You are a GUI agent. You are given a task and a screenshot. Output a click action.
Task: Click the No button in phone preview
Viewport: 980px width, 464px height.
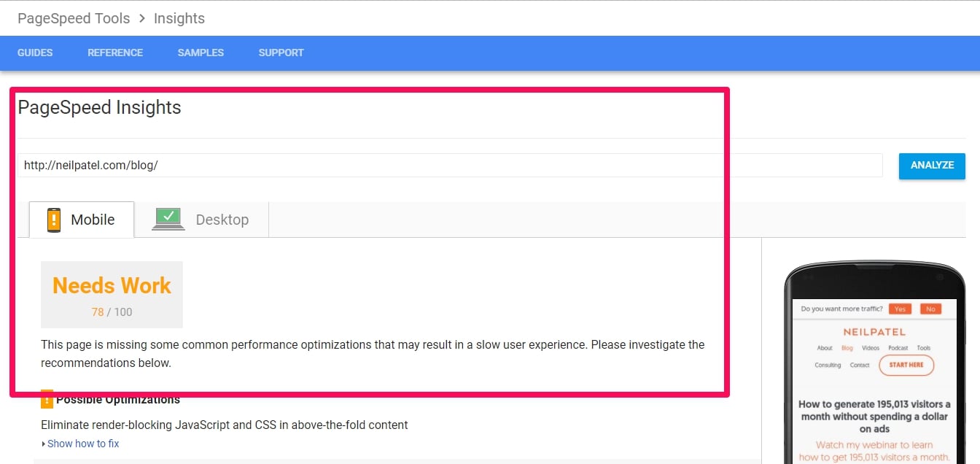coord(930,309)
